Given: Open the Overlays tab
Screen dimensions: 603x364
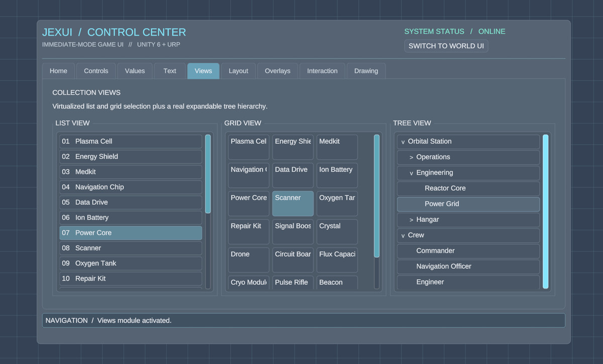Looking at the screenshot, I should [277, 71].
